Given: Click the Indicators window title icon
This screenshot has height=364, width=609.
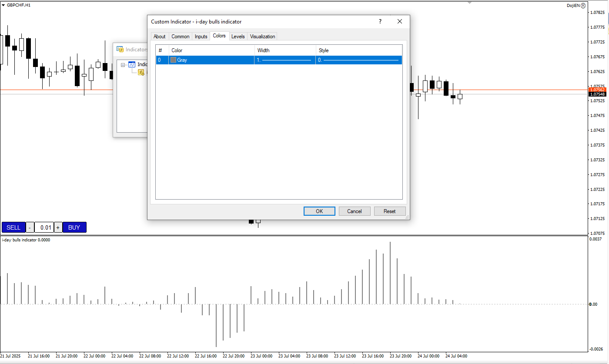Looking at the screenshot, I should [120, 50].
